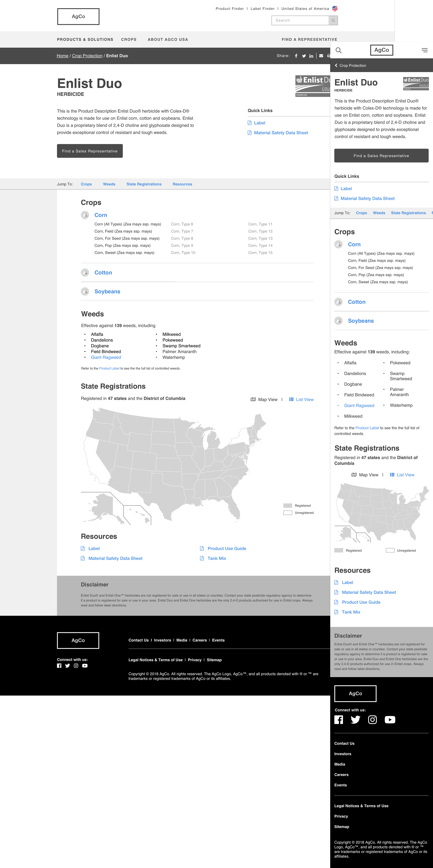Click the mobile Tank Mix PDF icon
Screen dimensions: 433x868
[x=336, y=612]
